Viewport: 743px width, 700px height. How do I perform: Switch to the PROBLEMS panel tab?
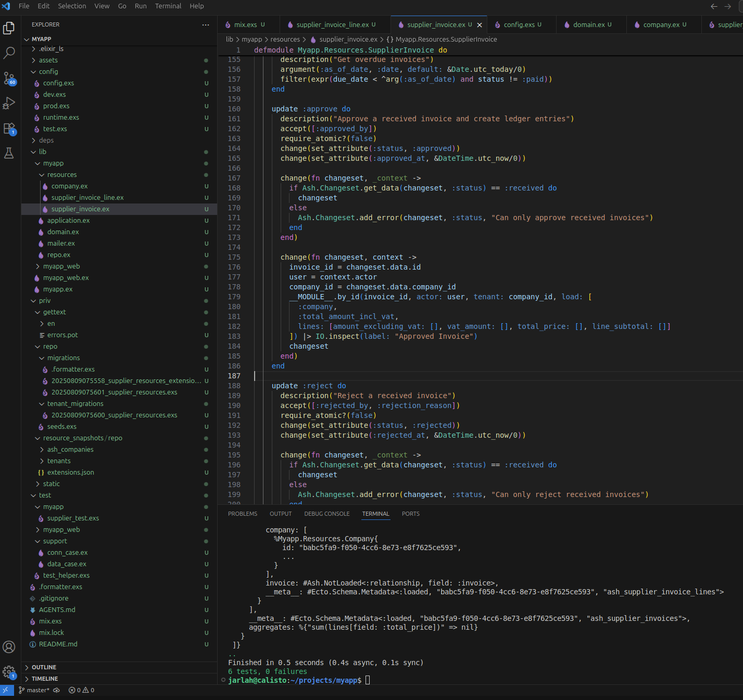[243, 514]
